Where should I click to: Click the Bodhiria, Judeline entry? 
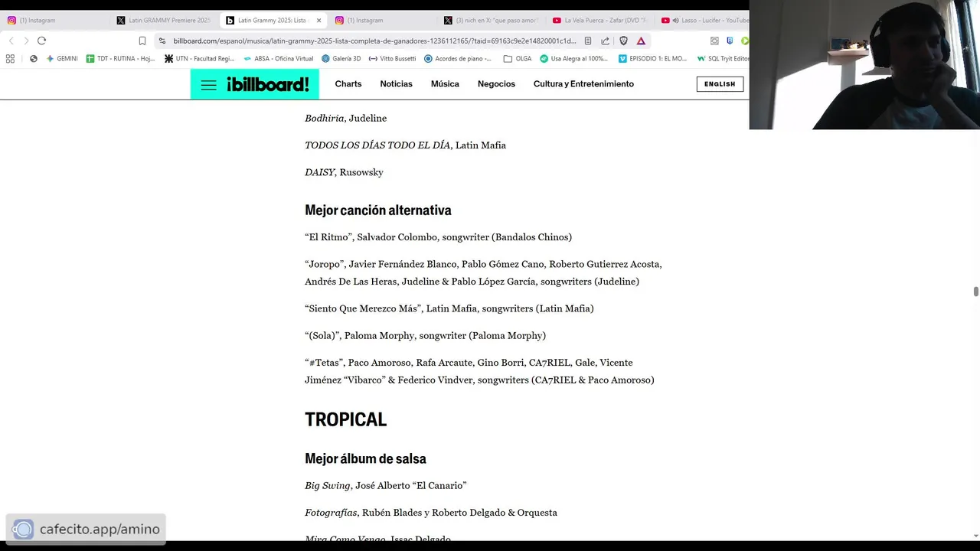pos(346,118)
